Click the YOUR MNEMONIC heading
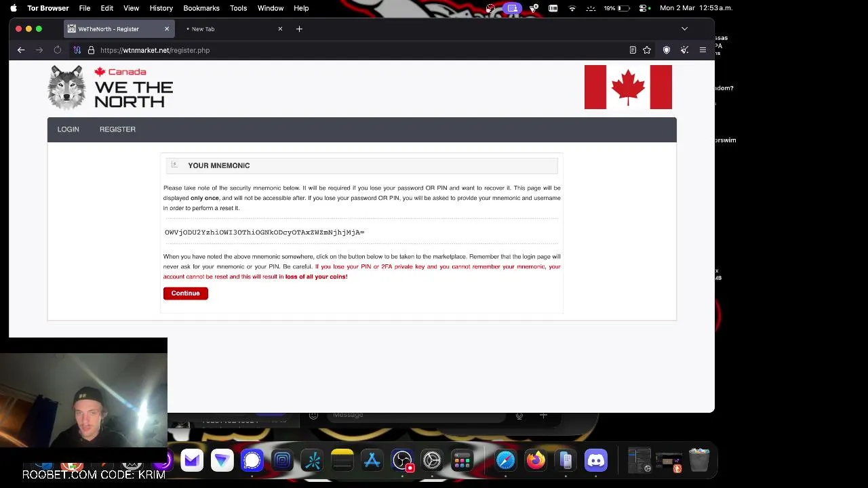Screen dimensions: 868x488 point(218,165)
